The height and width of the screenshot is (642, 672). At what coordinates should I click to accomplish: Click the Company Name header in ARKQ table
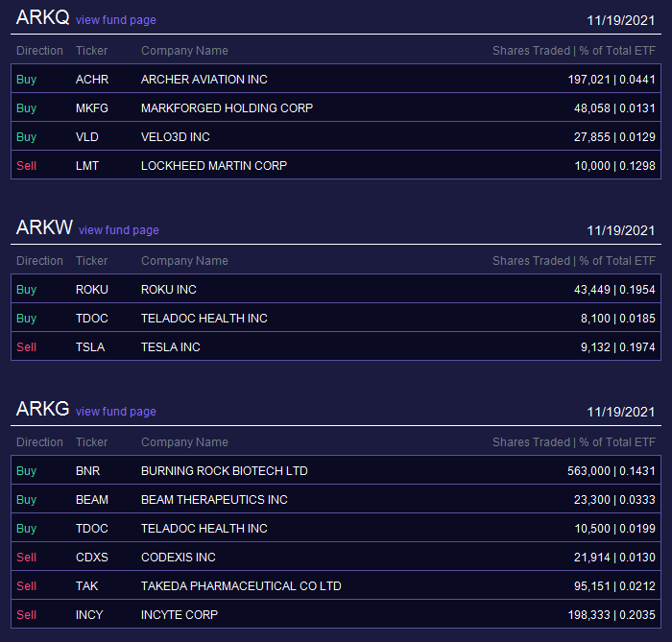[x=184, y=51]
